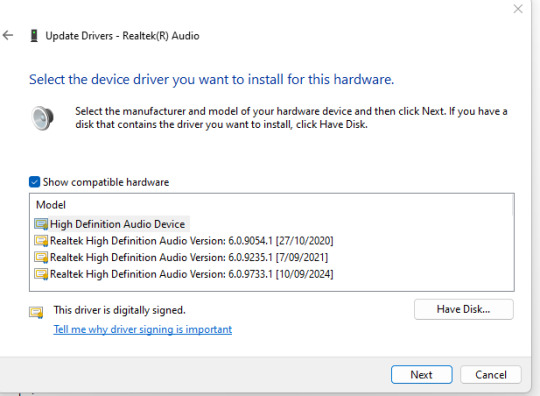Click the Realtek device icon in title
This screenshot has height=396, width=540.
[34, 35]
